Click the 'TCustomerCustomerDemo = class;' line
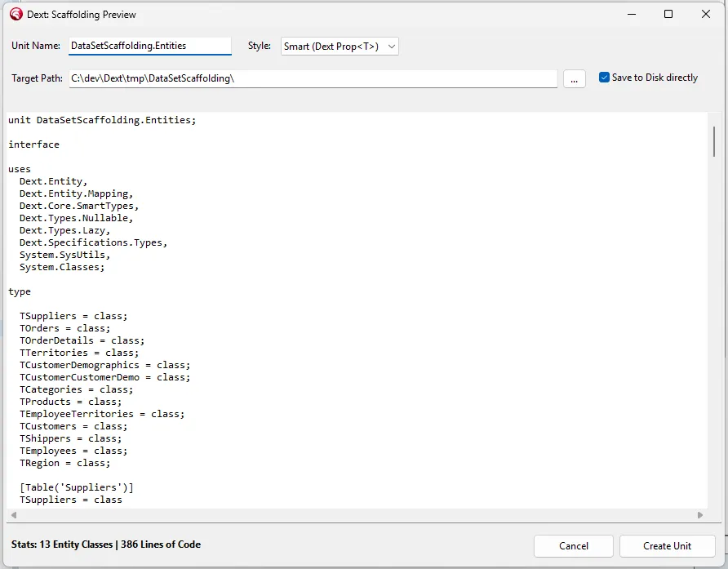 (x=105, y=377)
